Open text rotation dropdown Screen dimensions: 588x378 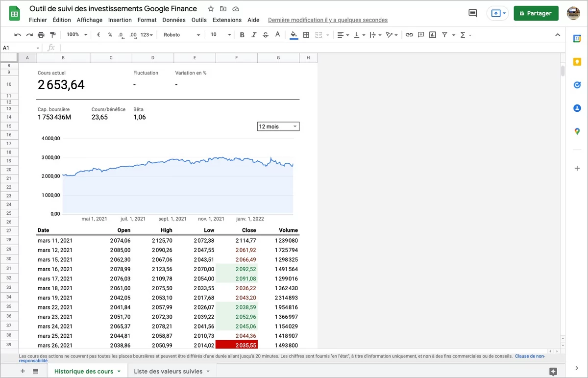pyautogui.click(x=392, y=35)
